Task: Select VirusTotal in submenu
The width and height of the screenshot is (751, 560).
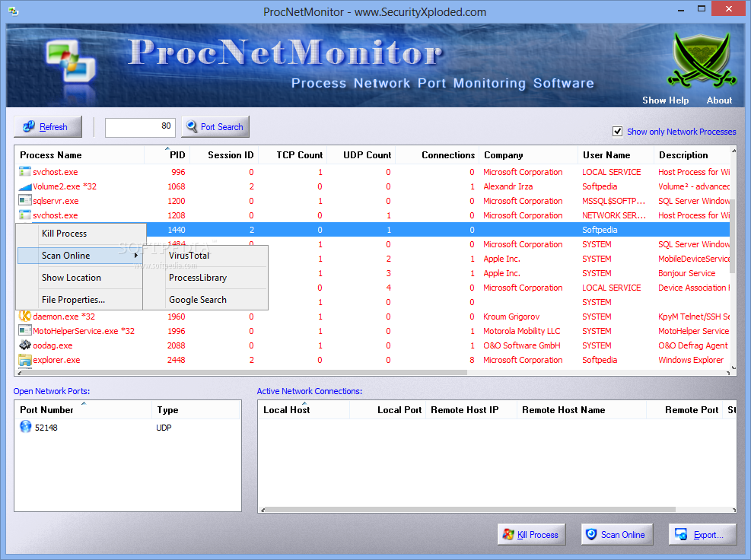Action: click(206, 256)
